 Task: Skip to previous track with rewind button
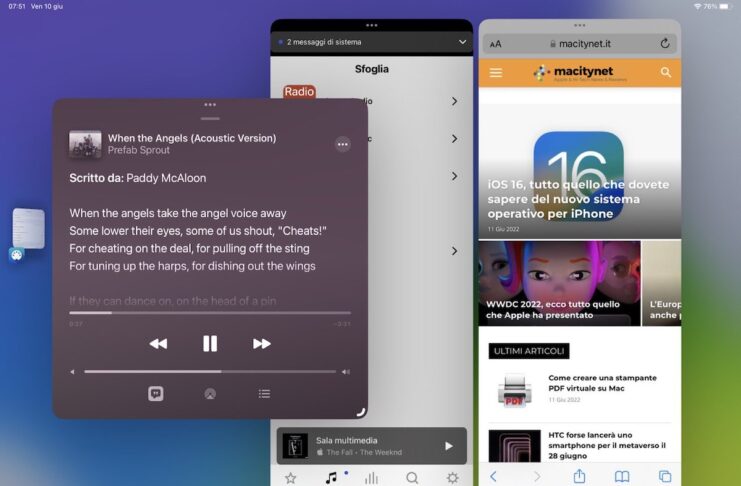tap(158, 344)
